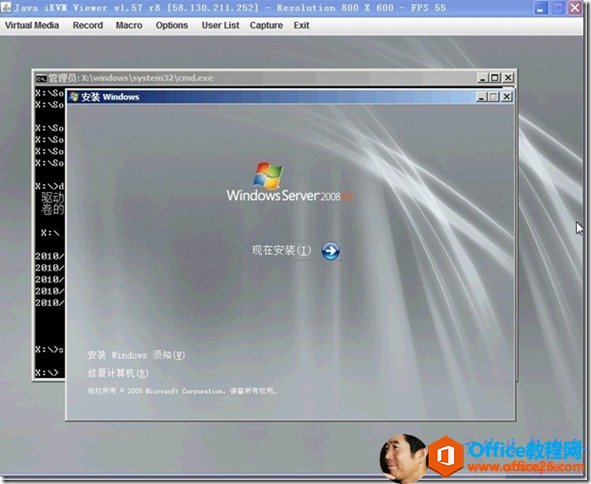Click the 安装 Windows title bar
The width and height of the screenshot is (591, 484).
tap(290, 97)
